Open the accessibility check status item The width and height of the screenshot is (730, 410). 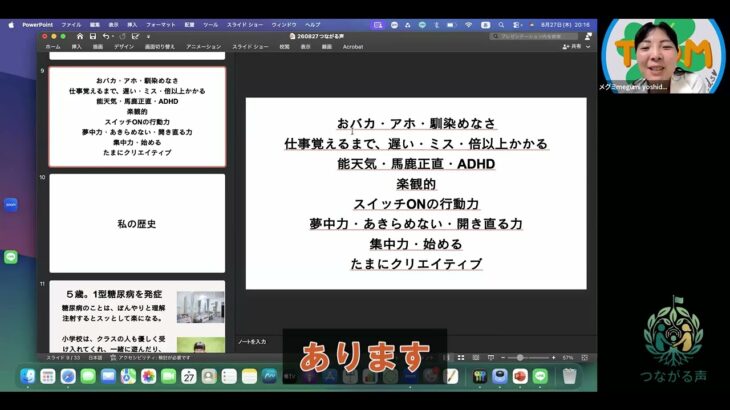click(x=150, y=357)
